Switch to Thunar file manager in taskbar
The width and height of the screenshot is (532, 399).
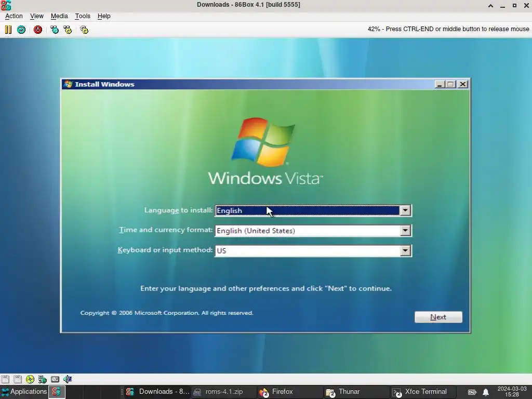click(x=356, y=392)
